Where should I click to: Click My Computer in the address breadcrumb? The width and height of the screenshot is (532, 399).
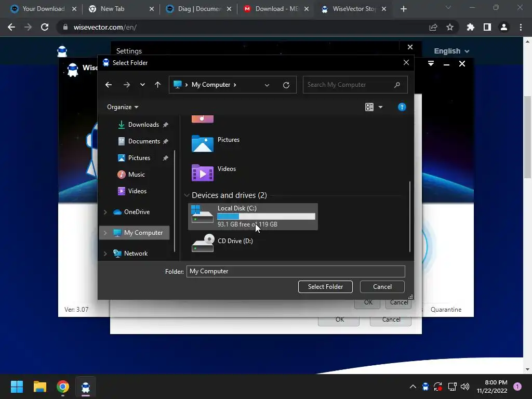(x=211, y=85)
